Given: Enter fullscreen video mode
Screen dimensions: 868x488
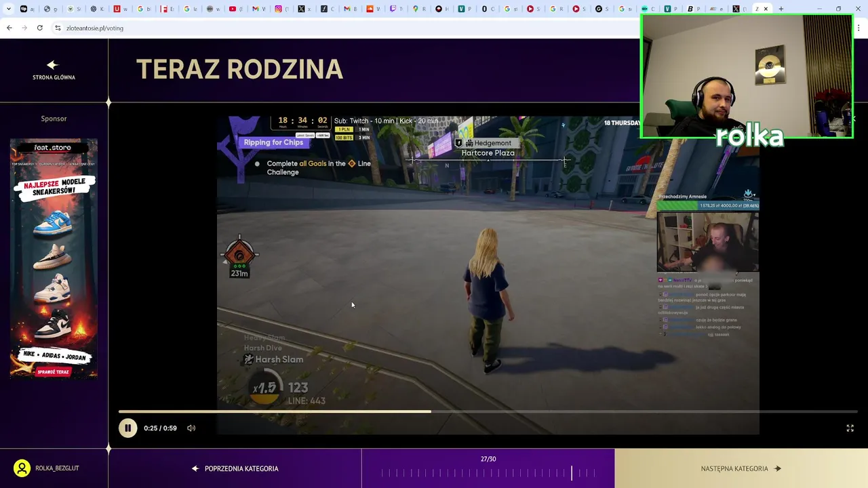Looking at the screenshot, I should 850,428.
